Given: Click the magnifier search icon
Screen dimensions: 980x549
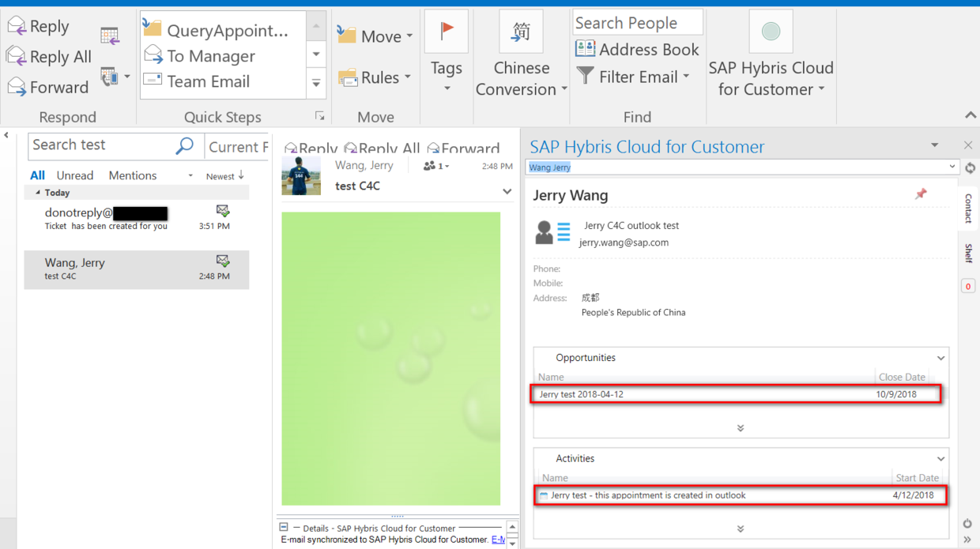Looking at the screenshot, I should 184,145.
